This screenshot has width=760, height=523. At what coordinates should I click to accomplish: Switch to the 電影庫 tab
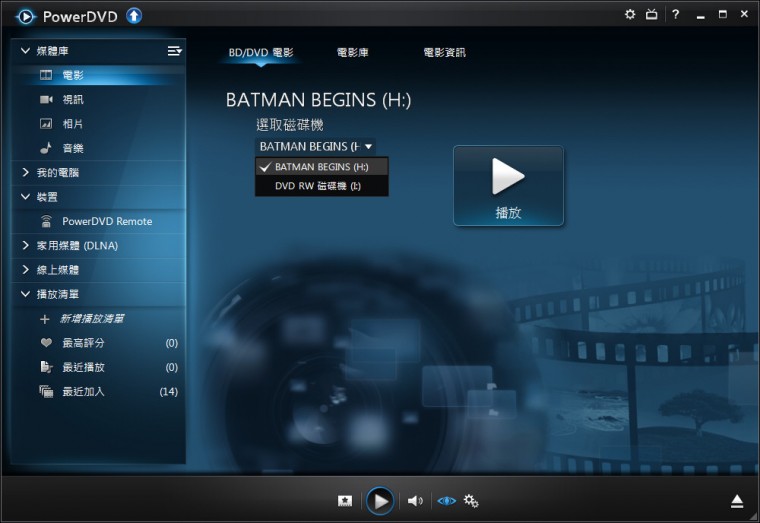coord(352,52)
